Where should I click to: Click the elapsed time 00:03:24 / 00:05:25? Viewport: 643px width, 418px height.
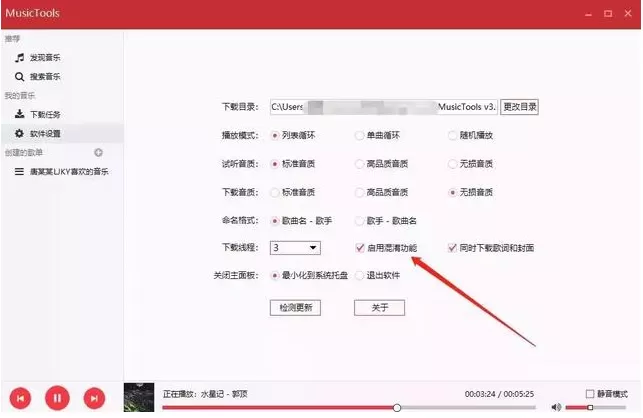pyautogui.click(x=499, y=394)
